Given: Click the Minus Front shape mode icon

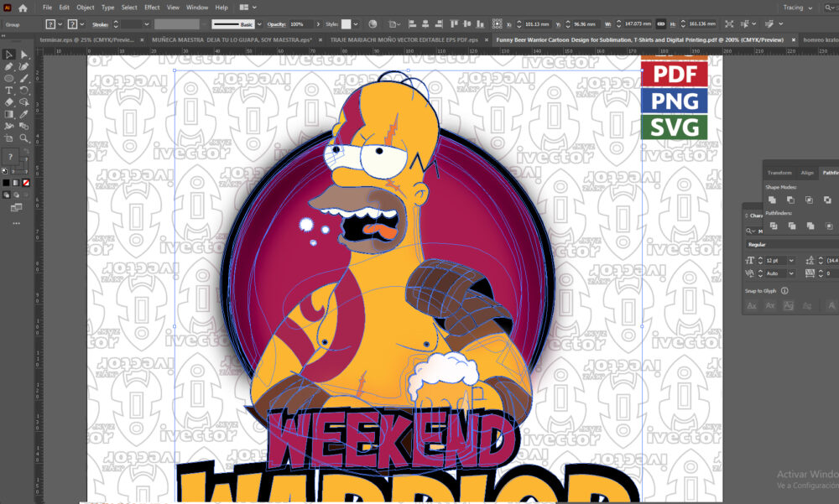Looking at the screenshot, I should click(x=790, y=200).
